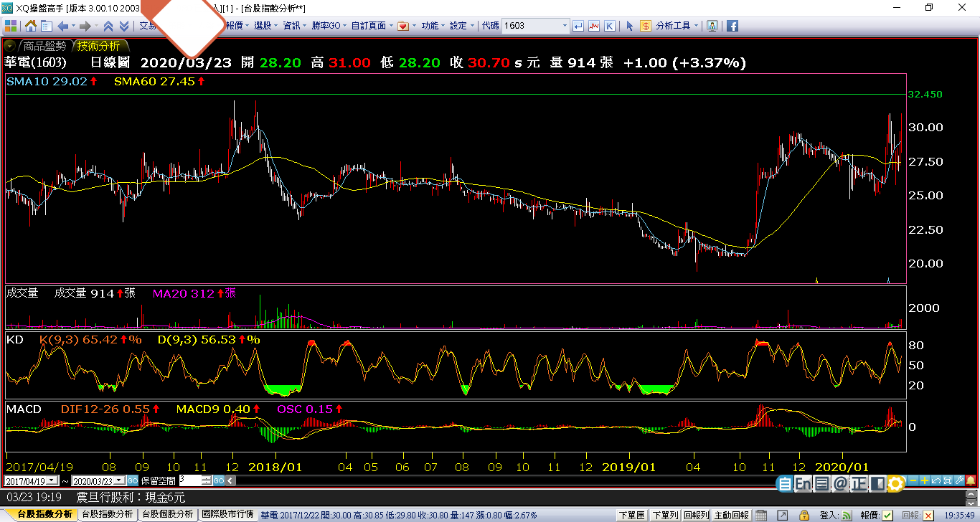
Task: Switch to the 商品盤勢 tab
Action: [x=44, y=46]
